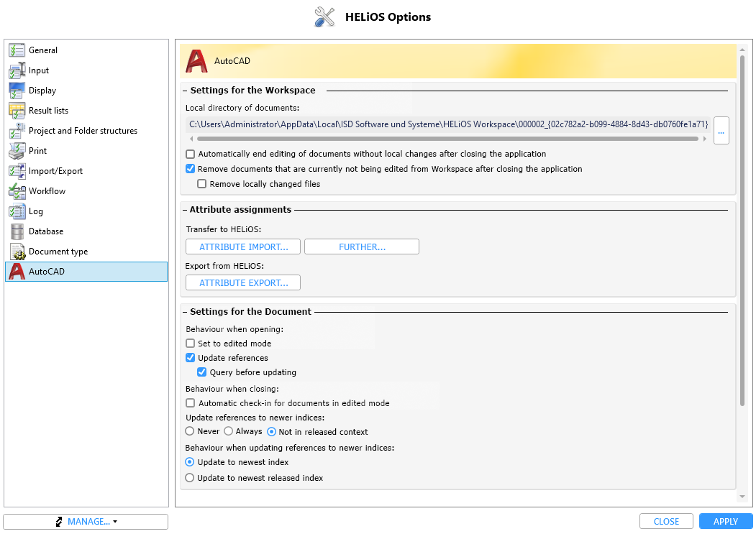
Task: Select Update to newest index
Action: (x=190, y=462)
